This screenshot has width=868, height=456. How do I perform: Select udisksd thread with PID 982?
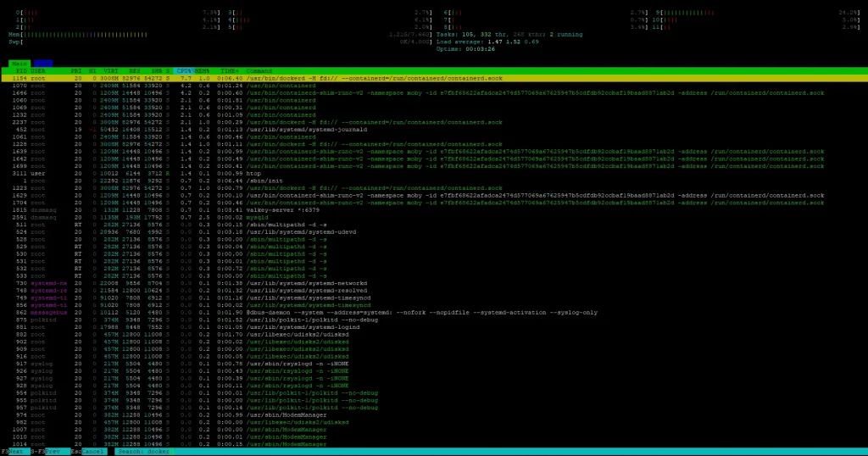click(434, 422)
